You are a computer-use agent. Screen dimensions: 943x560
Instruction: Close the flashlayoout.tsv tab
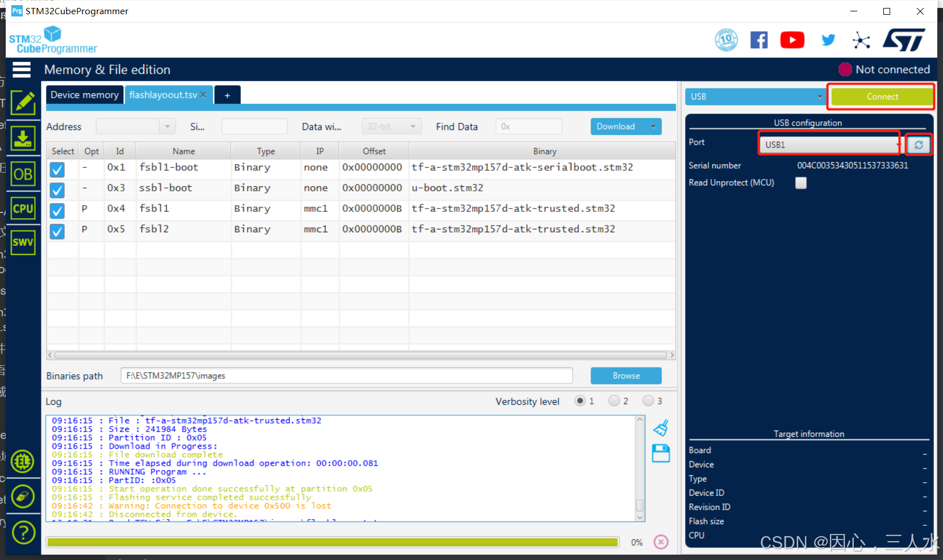(x=203, y=95)
